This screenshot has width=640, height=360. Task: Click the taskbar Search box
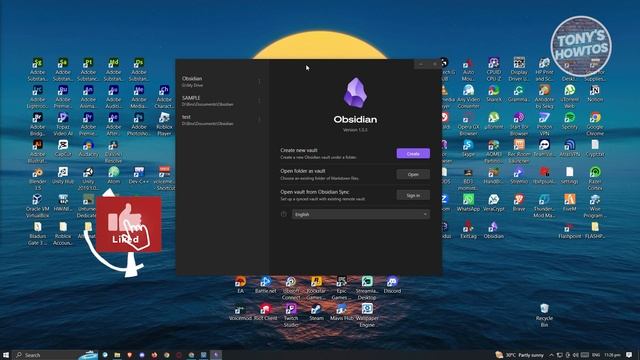click(55, 355)
